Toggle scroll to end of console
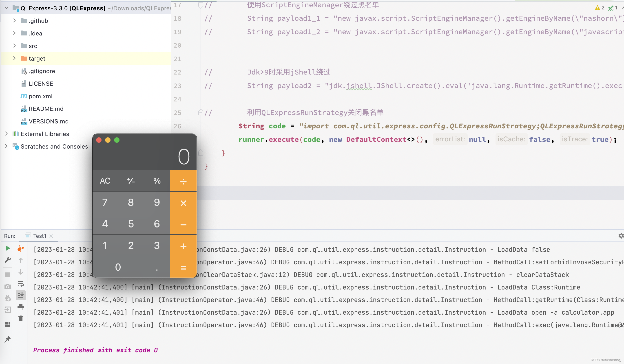 [21, 295]
